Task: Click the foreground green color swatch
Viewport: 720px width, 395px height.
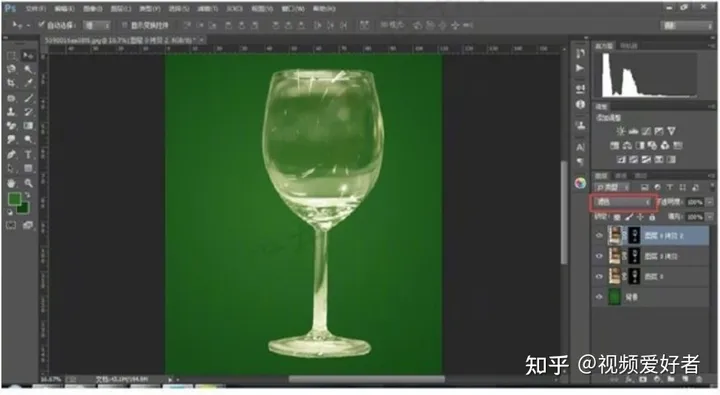Action: click(15, 199)
